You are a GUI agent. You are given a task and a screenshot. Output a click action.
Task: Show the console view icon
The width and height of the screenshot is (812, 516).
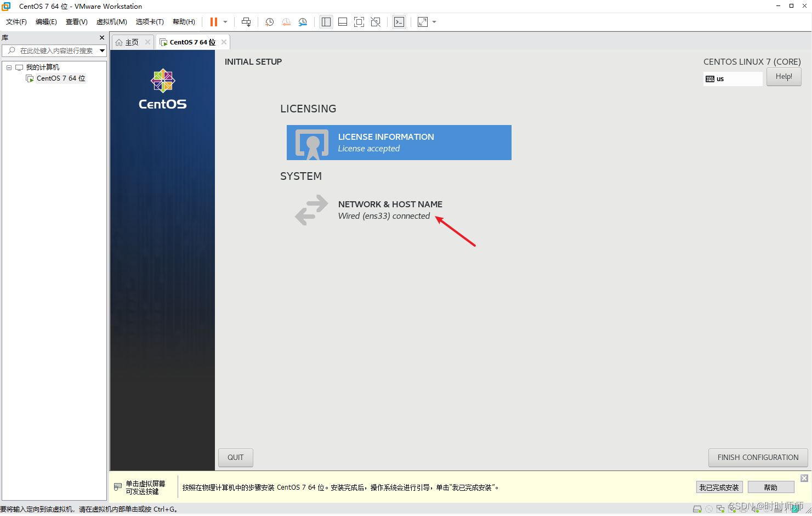[399, 22]
